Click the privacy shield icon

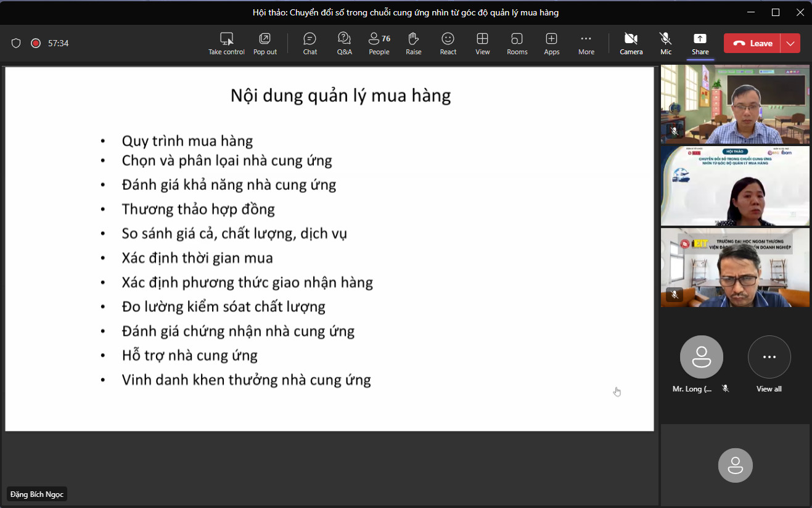point(17,43)
